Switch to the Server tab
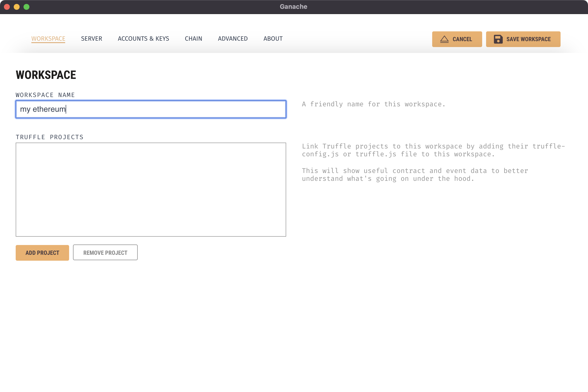Viewport: 588px width, 392px height. tap(91, 38)
